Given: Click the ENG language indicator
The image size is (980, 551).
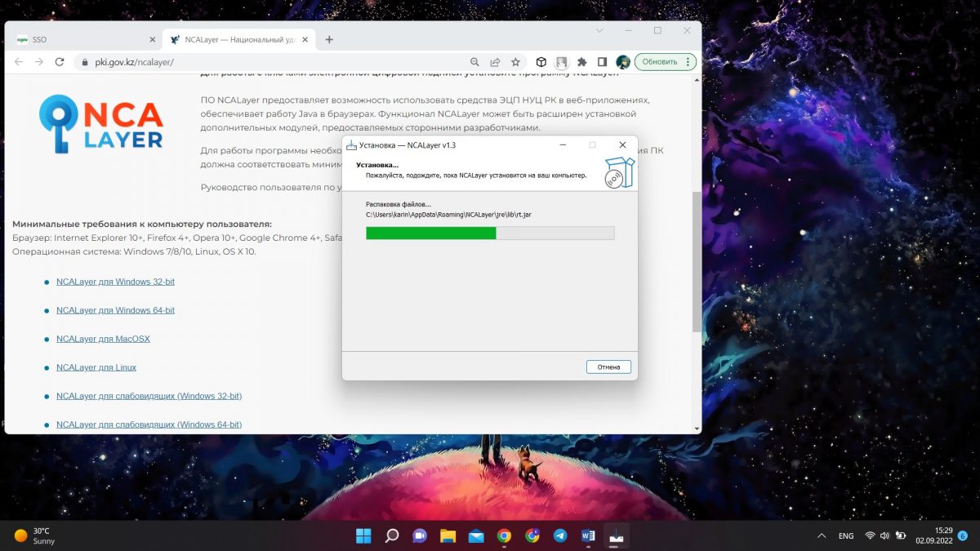Looking at the screenshot, I should point(846,536).
